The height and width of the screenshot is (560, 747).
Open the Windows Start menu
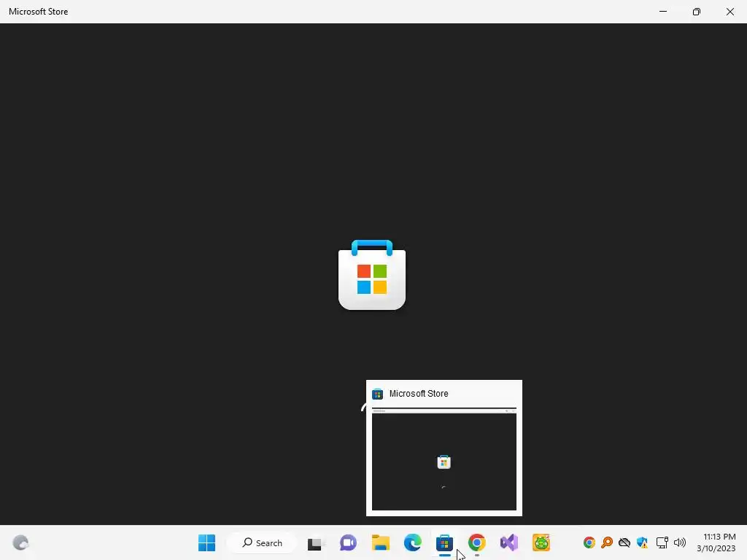click(x=206, y=542)
